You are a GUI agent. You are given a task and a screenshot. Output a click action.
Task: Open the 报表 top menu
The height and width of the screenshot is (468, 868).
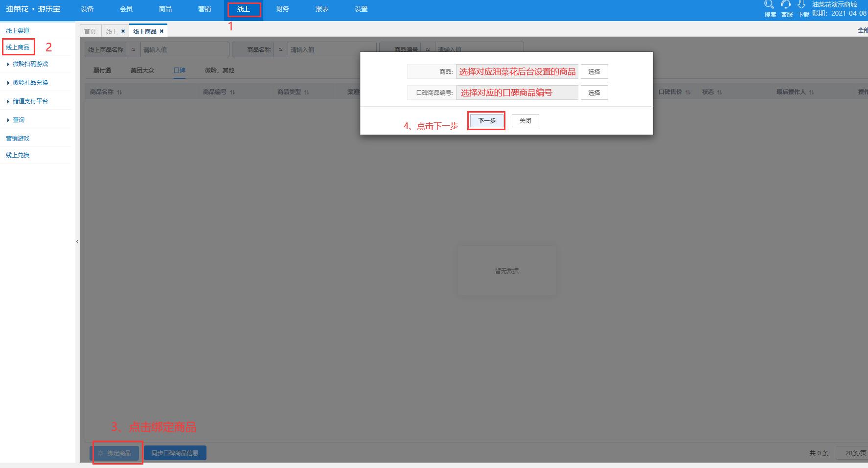(322, 9)
